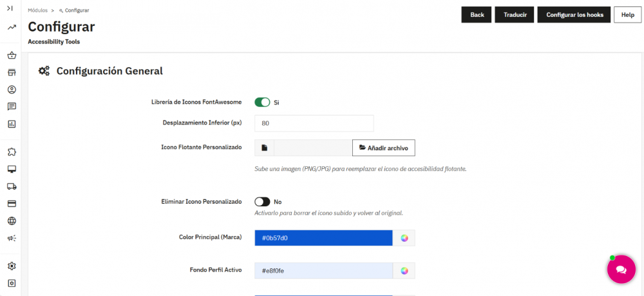
Task: Disable the Librería de Iconos FontAwesome switch
Action: pos(262,103)
